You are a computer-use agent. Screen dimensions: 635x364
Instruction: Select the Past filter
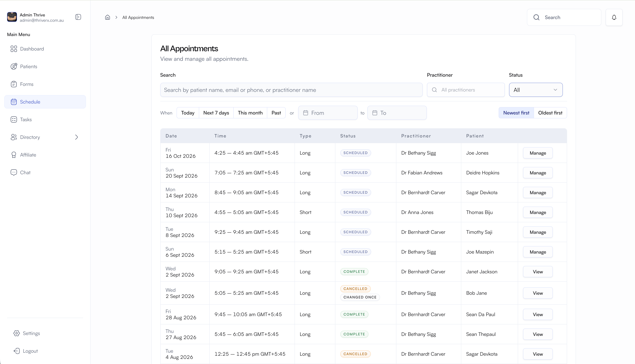pyautogui.click(x=276, y=113)
